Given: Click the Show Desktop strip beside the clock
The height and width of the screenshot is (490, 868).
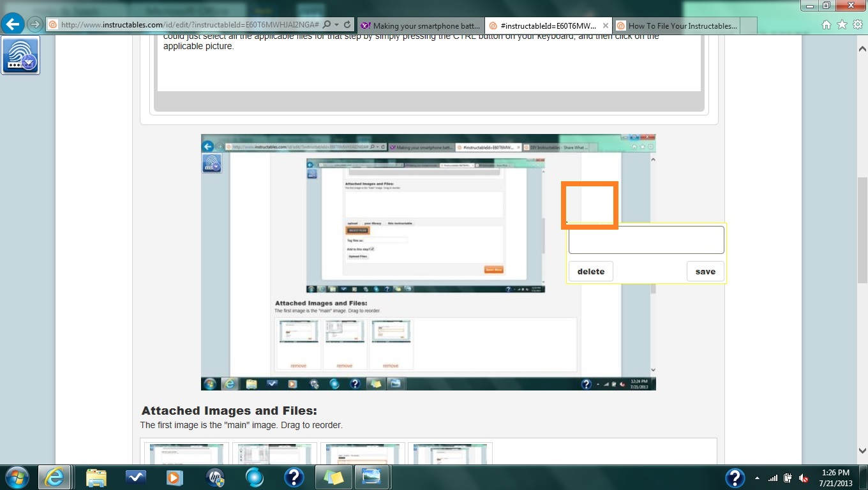Looking at the screenshot, I should (x=863, y=477).
